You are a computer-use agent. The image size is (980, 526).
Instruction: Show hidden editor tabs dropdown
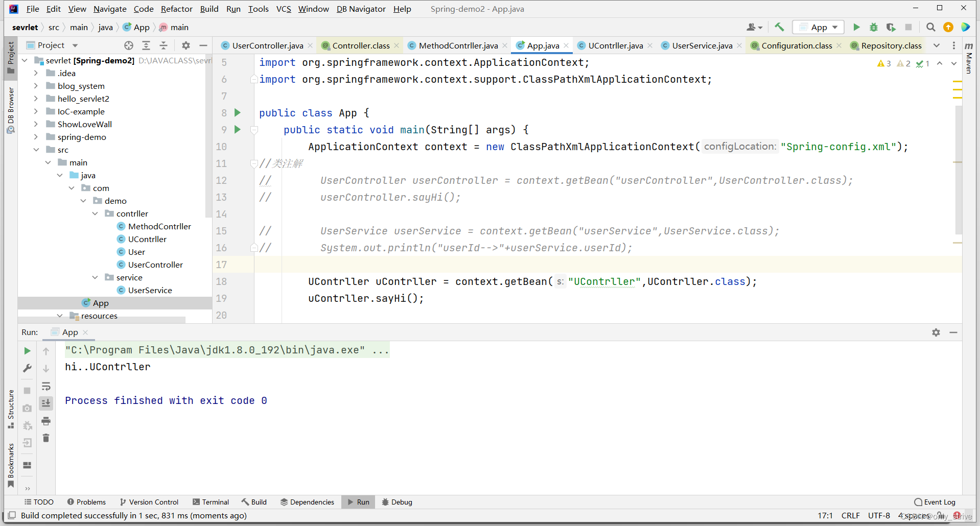[937, 45]
